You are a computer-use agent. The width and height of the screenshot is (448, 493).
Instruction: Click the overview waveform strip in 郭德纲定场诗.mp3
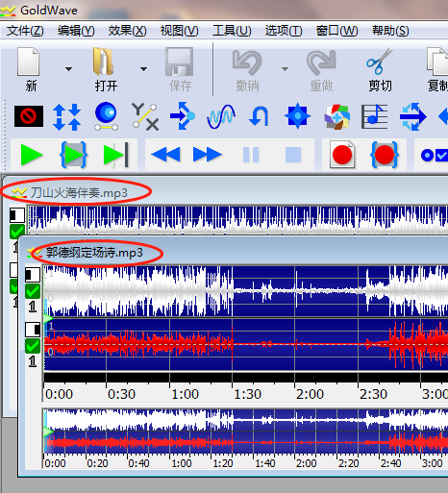(245, 431)
